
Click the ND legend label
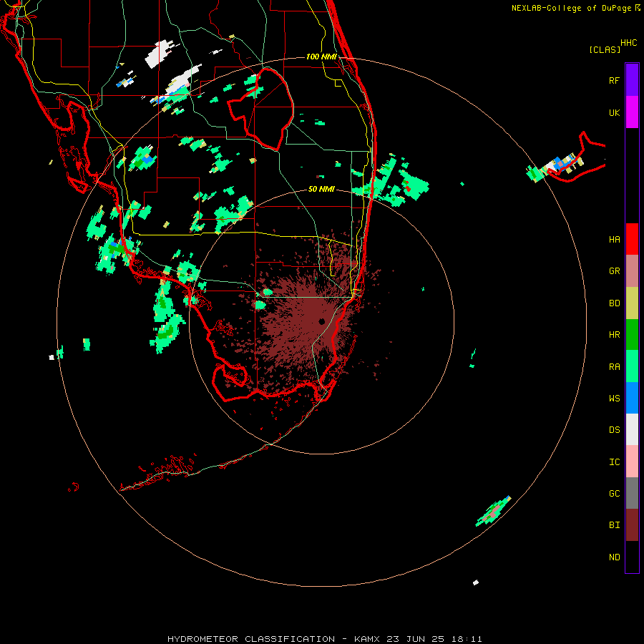(x=614, y=557)
